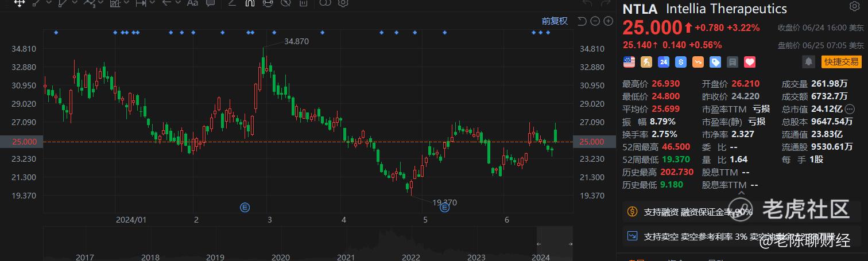Add a comment bubble annotation
This screenshot has height=261, width=868.
pyautogui.click(x=210, y=3)
